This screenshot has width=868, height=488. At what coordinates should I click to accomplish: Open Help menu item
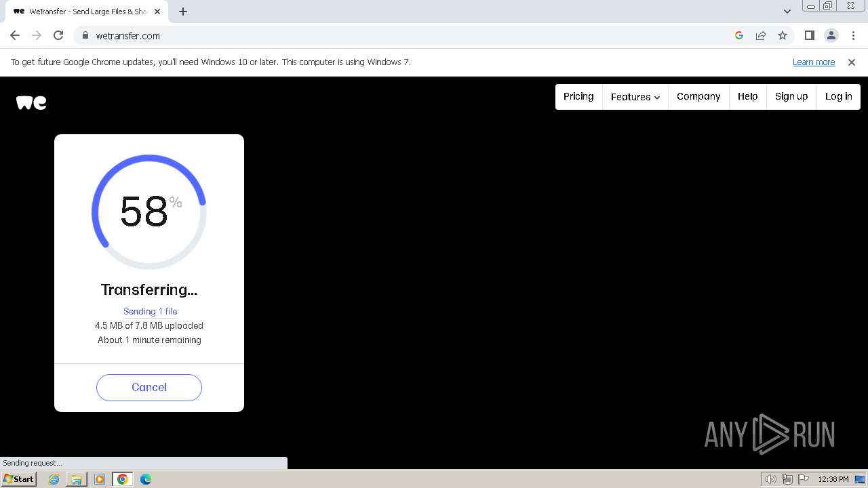click(748, 96)
